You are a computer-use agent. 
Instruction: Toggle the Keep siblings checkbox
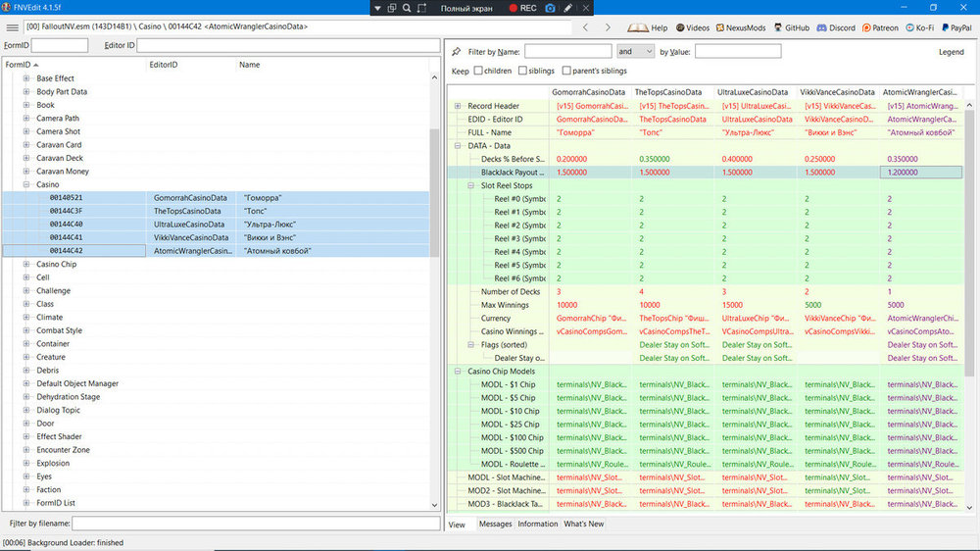(x=522, y=71)
